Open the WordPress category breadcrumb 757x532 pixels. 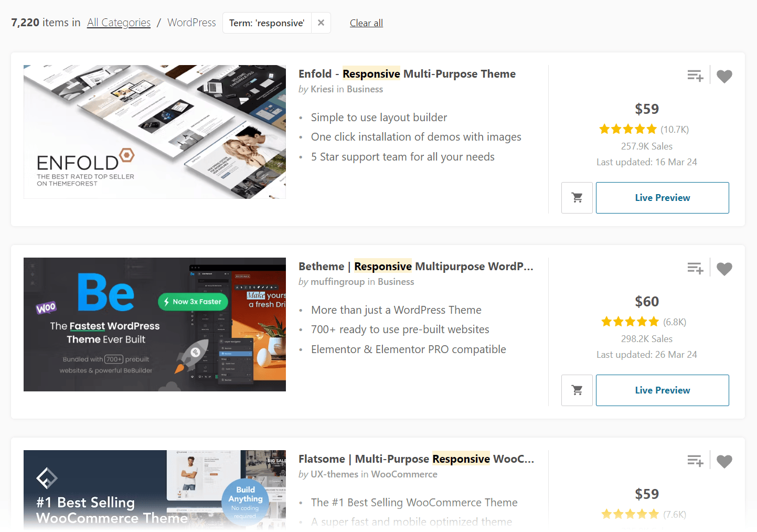[x=191, y=23]
